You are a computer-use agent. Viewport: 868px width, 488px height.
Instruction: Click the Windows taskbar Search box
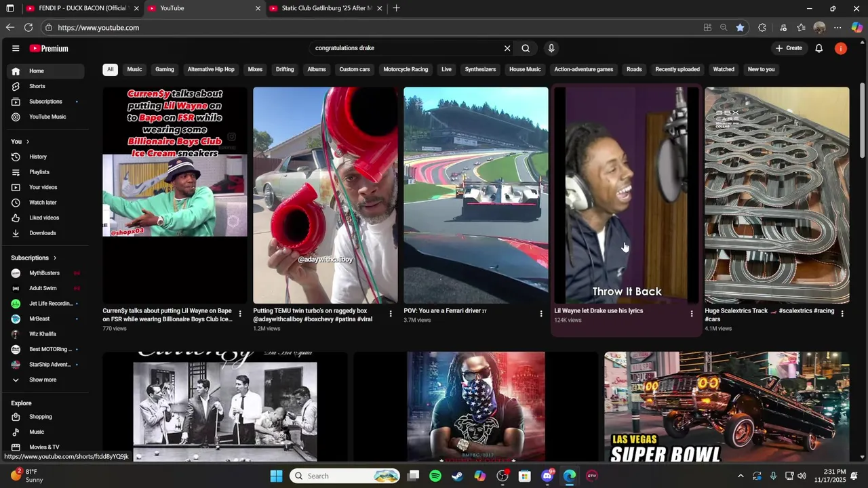(x=346, y=476)
